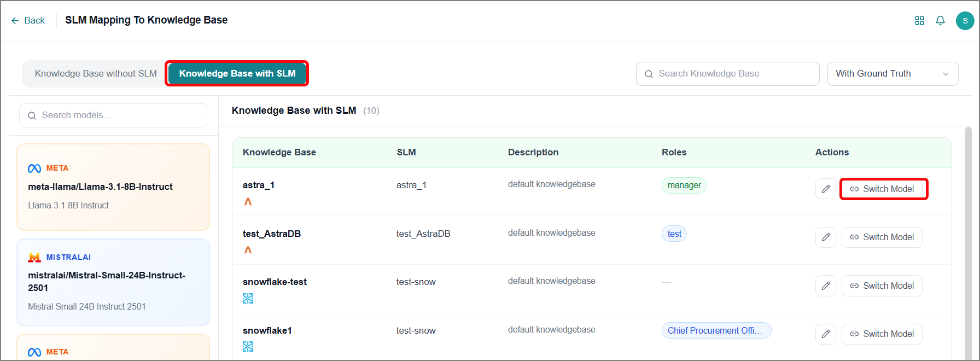
Task: Click the Meta logo icon on first card
Action: [x=34, y=168]
